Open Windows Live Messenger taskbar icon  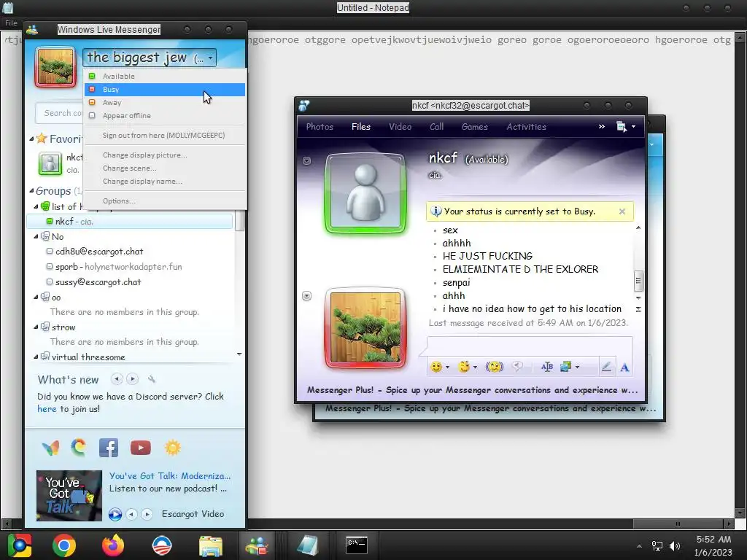(257, 545)
